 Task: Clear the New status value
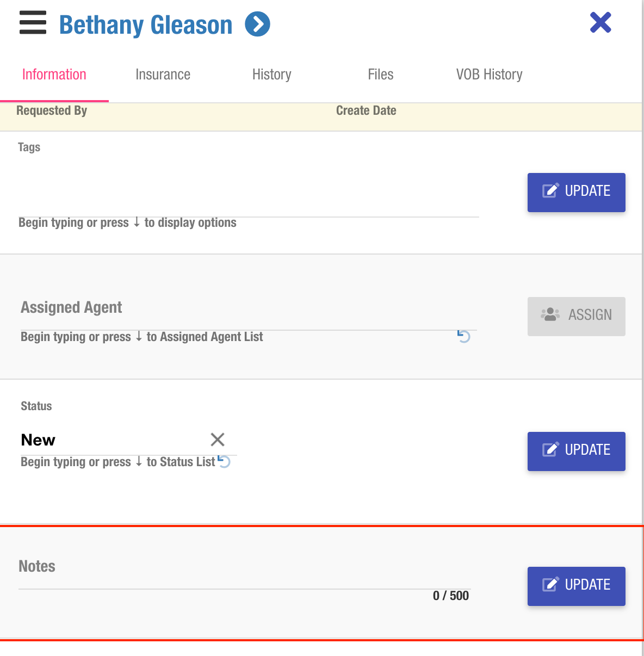point(218,440)
